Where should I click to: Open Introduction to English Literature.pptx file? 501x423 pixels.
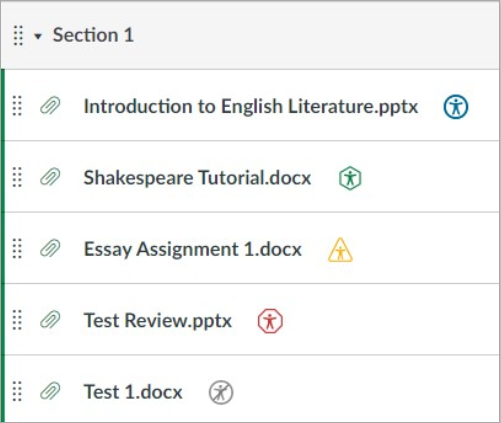tap(251, 107)
